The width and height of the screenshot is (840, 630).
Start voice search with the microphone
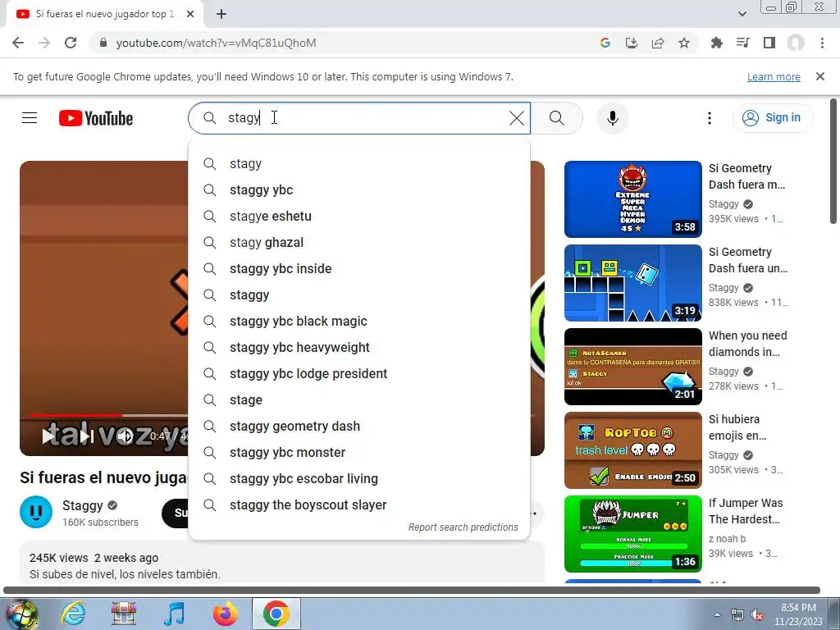(612, 118)
